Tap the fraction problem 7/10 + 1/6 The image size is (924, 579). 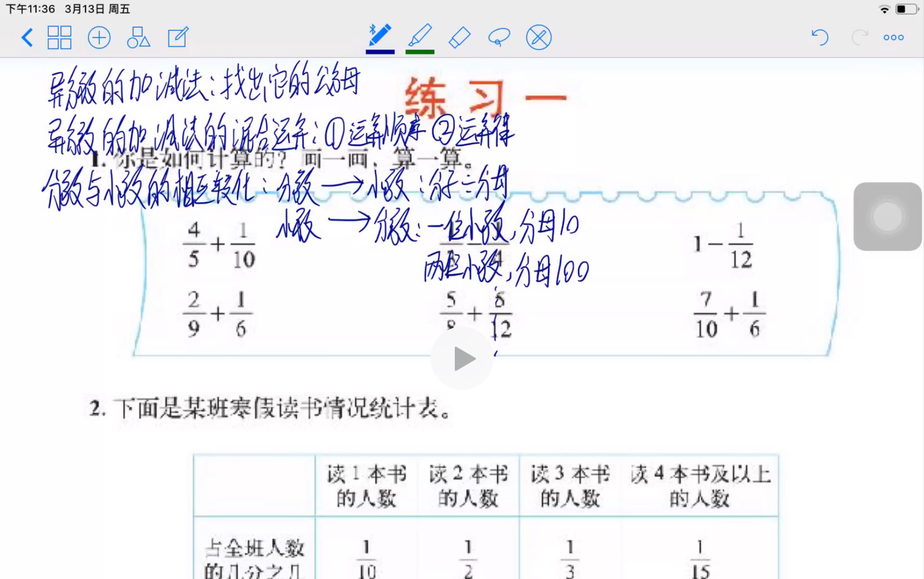click(x=729, y=314)
